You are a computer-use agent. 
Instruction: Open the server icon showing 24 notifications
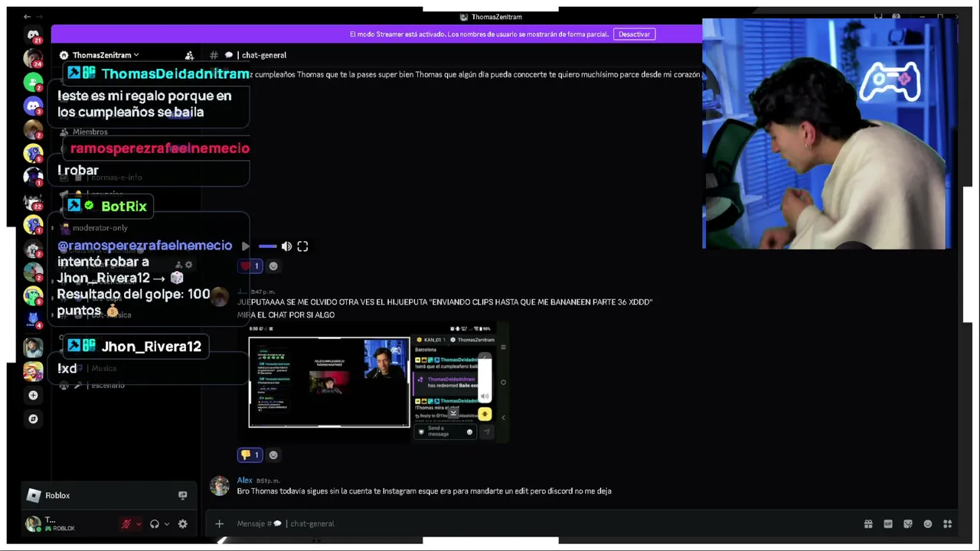click(33, 58)
